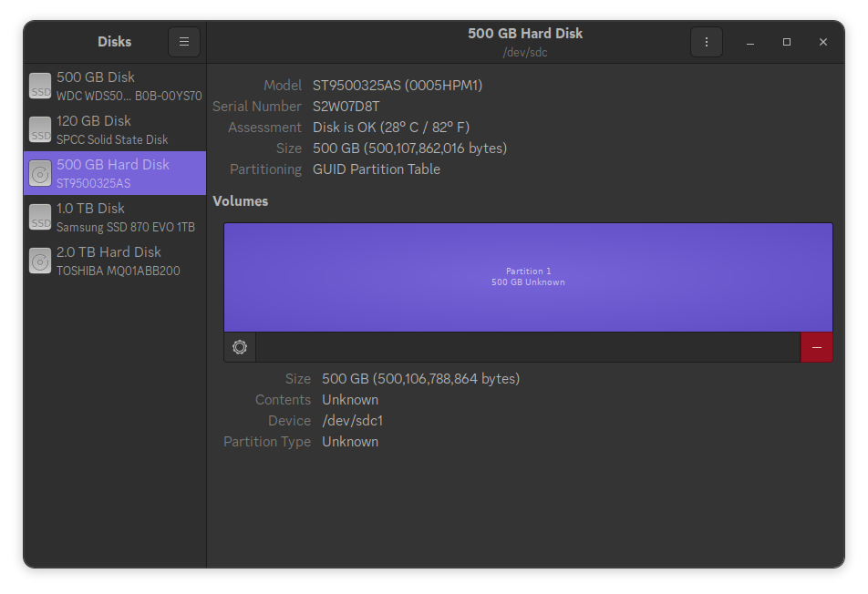Click the SSD icon for Samsung 870 EVO
Screen dimensions: 868x594
40,217
